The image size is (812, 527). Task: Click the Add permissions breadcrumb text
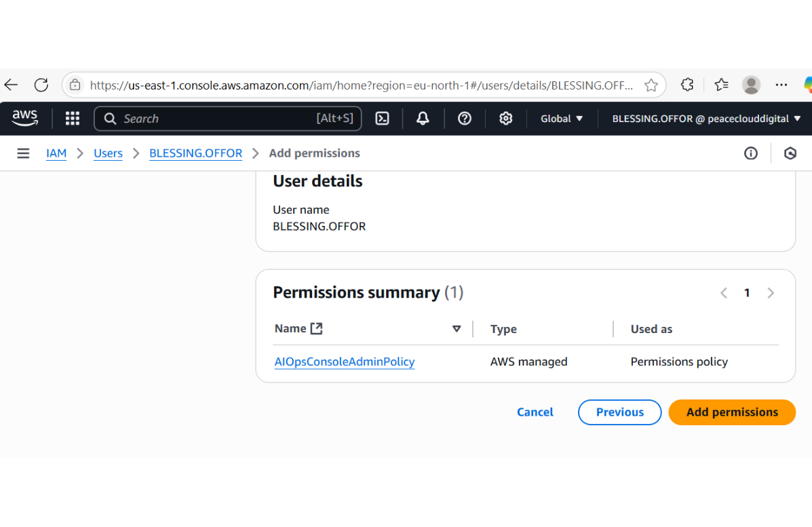[x=314, y=153]
